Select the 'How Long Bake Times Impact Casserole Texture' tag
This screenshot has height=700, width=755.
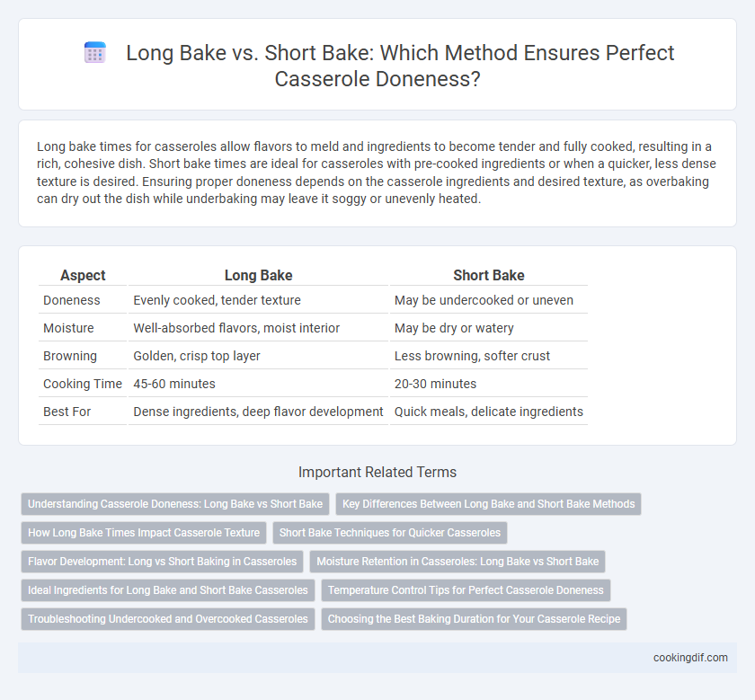[144, 533]
